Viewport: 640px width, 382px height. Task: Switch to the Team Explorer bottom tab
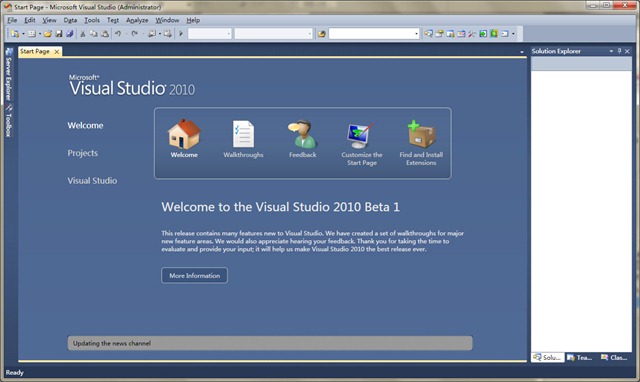click(x=580, y=358)
